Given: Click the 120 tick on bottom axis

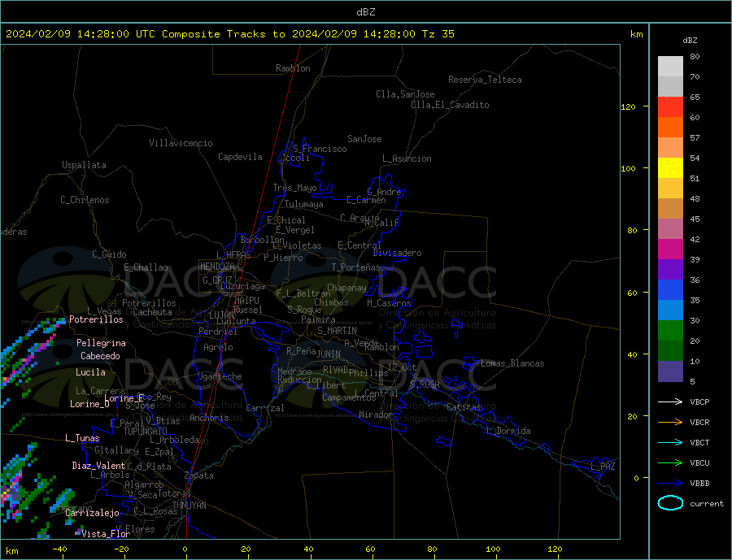Looking at the screenshot, I should click(x=555, y=549).
